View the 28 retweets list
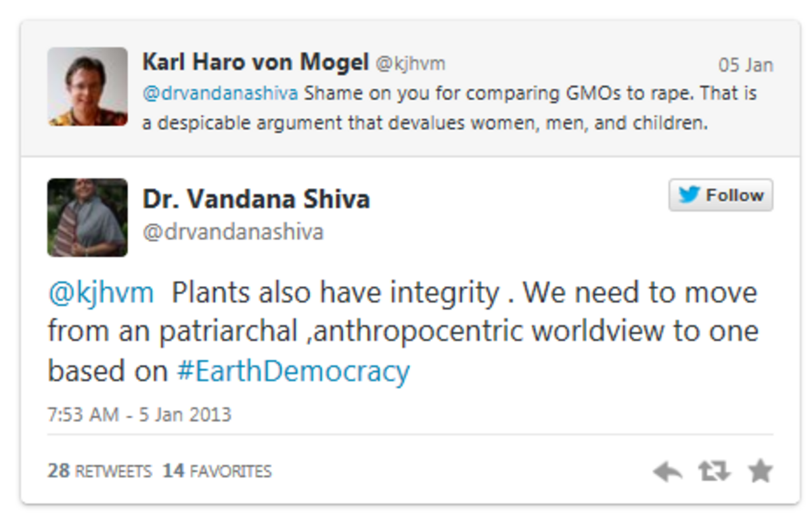 (x=99, y=471)
